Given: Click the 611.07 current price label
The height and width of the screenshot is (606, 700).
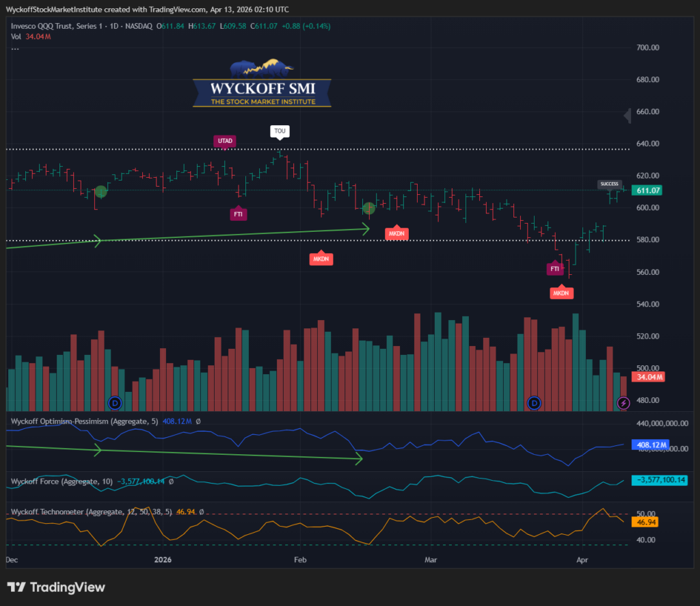Looking at the screenshot, I should [647, 190].
